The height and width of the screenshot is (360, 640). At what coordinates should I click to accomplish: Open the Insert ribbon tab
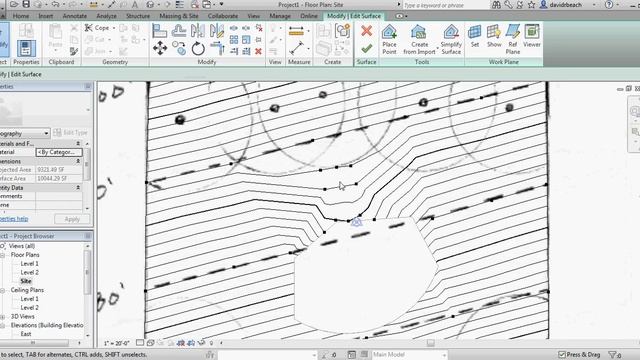[x=46, y=16]
